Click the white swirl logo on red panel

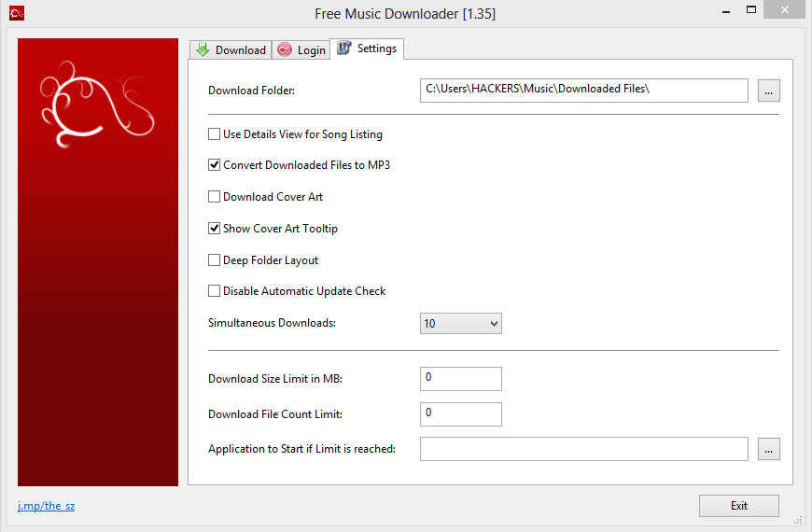tap(97, 104)
